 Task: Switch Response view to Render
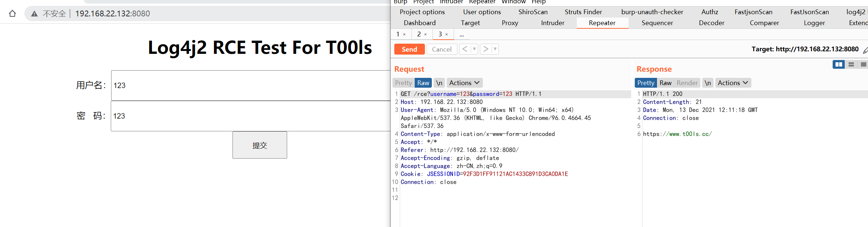coord(687,83)
